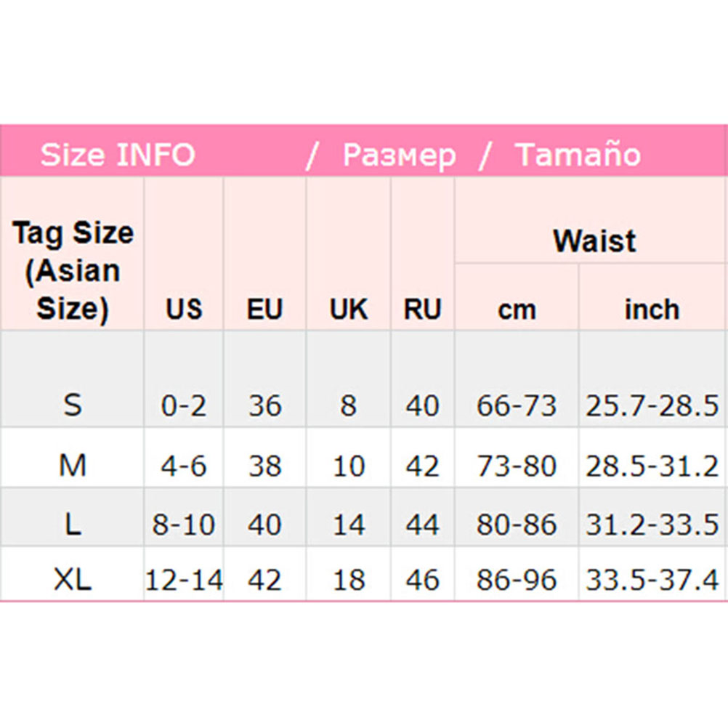This screenshot has width=728, height=728.
Task: Click the waist '66-73' cm cell
Action: pos(517,405)
